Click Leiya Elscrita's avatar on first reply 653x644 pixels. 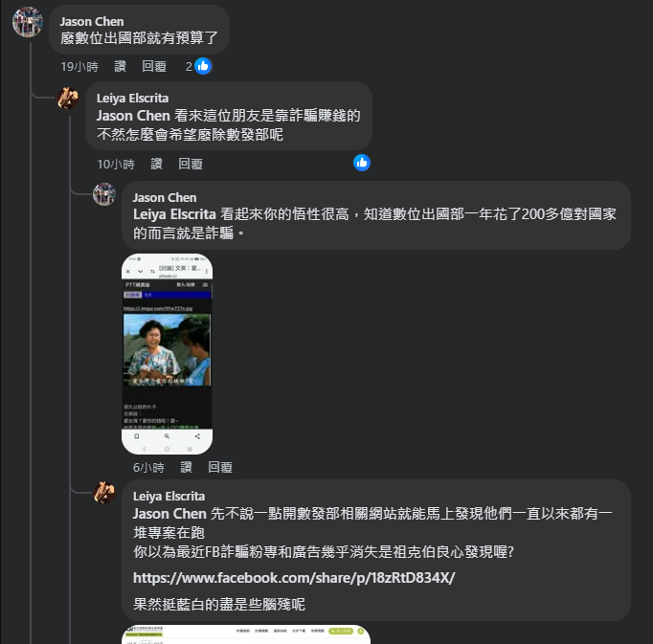(68, 99)
